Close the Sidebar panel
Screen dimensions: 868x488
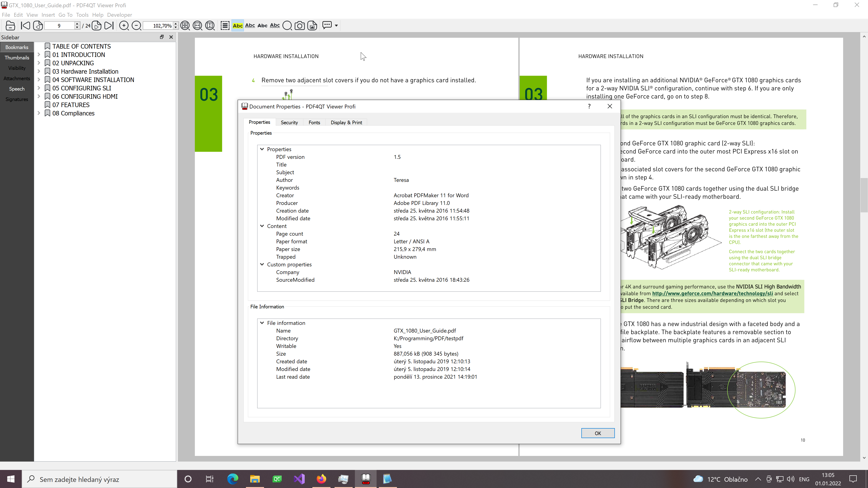coord(171,37)
